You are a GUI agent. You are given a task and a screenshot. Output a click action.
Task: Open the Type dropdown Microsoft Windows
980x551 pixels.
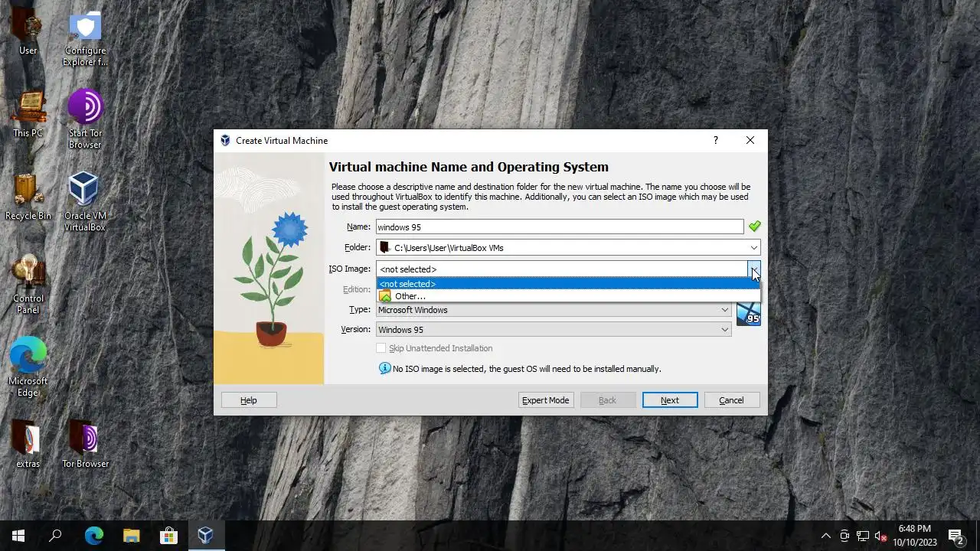(x=553, y=310)
